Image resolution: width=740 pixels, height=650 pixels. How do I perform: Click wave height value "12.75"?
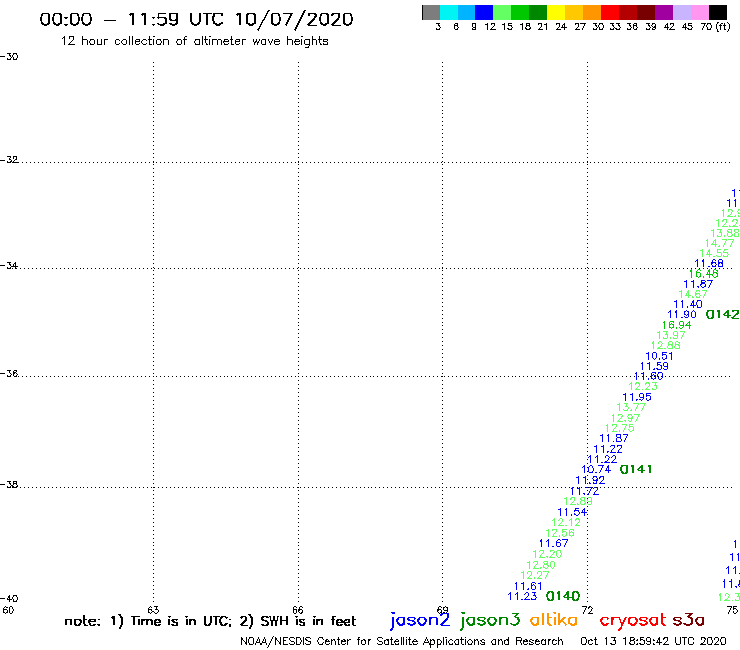tap(620, 428)
